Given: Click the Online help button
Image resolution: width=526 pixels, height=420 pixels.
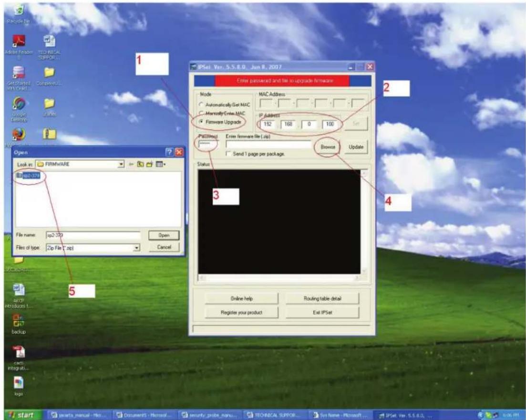Looking at the screenshot, I should pos(241,298).
